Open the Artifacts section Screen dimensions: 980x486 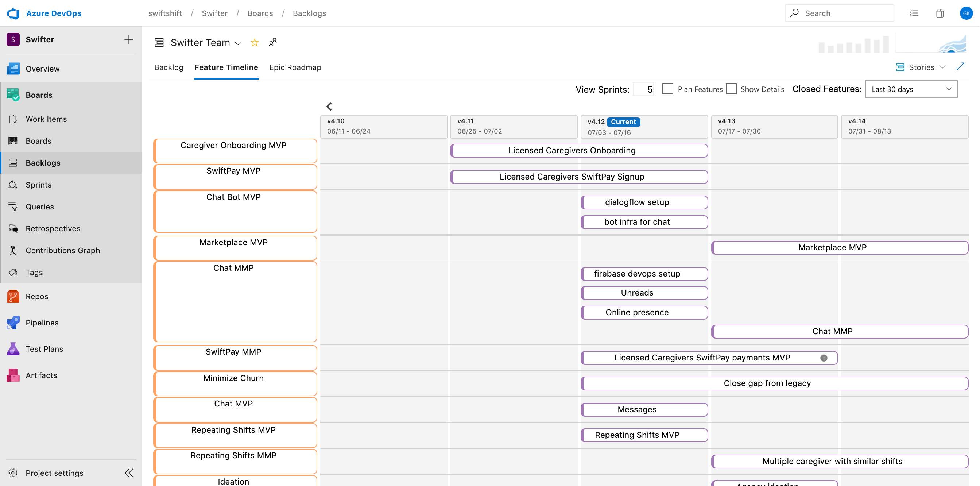pyautogui.click(x=41, y=375)
